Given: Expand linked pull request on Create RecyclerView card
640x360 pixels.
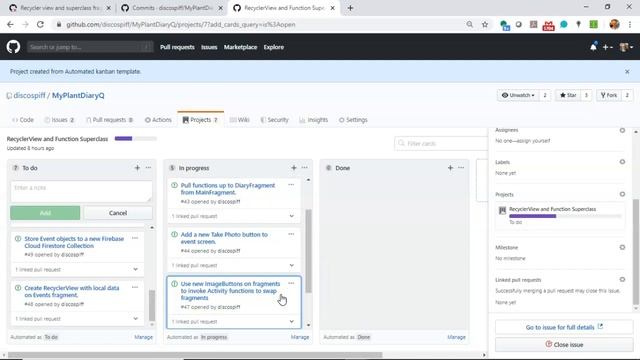Looking at the screenshot, I should click(135, 319).
